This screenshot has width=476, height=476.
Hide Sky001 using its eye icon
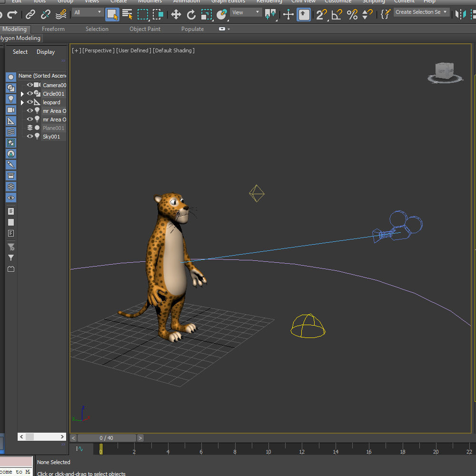(30, 136)
